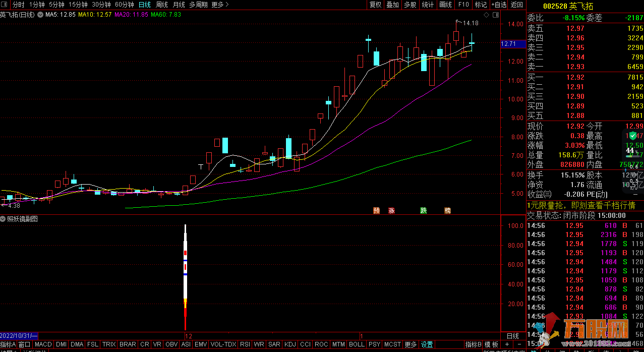Switch to the 分时 intraday tab
The image size is (644, 352).
(x=18, y=5)
